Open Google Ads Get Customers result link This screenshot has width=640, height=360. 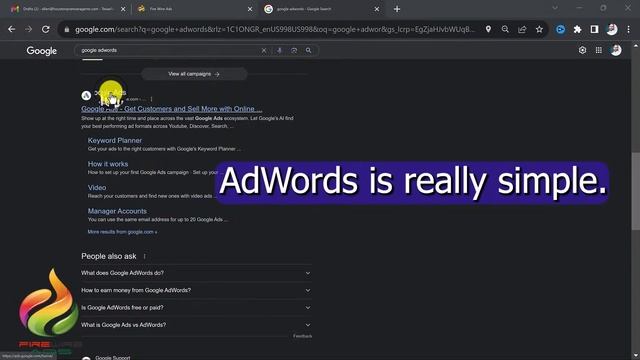pyautogui.click(x=171, y=109)
